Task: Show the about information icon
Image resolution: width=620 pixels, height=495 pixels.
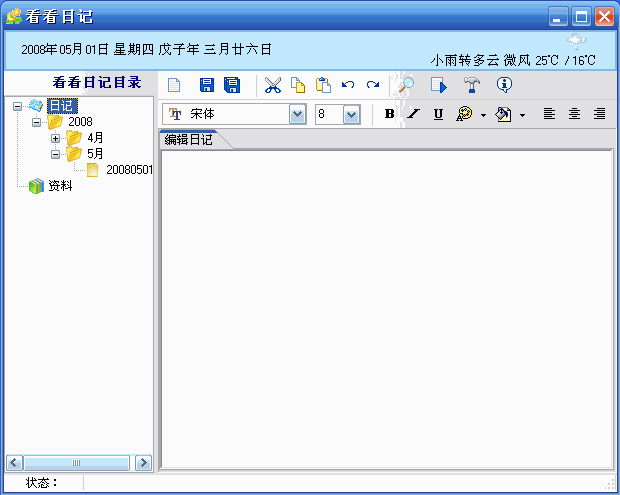Action: 504,86
